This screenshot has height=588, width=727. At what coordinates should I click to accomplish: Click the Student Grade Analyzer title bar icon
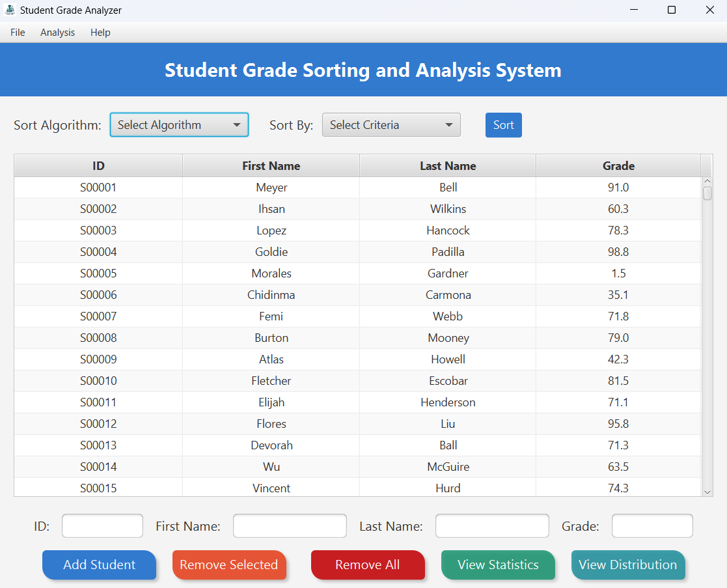tap(9, 10)
